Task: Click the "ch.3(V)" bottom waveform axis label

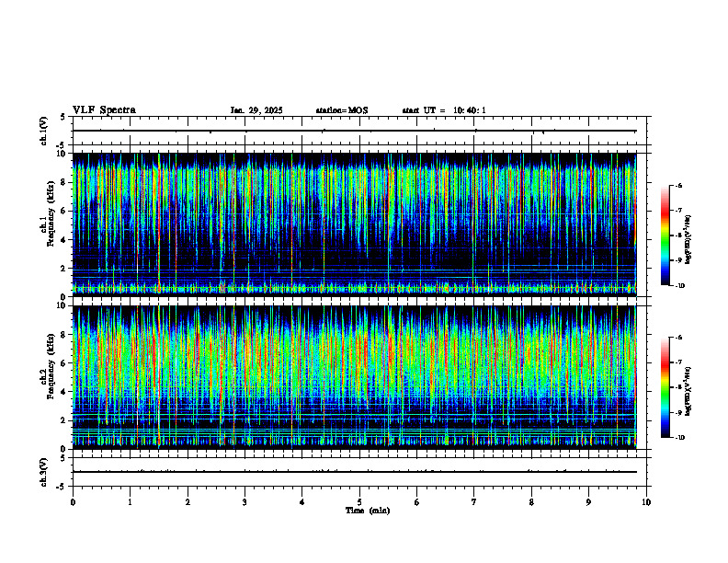Action: coord(44,472)
